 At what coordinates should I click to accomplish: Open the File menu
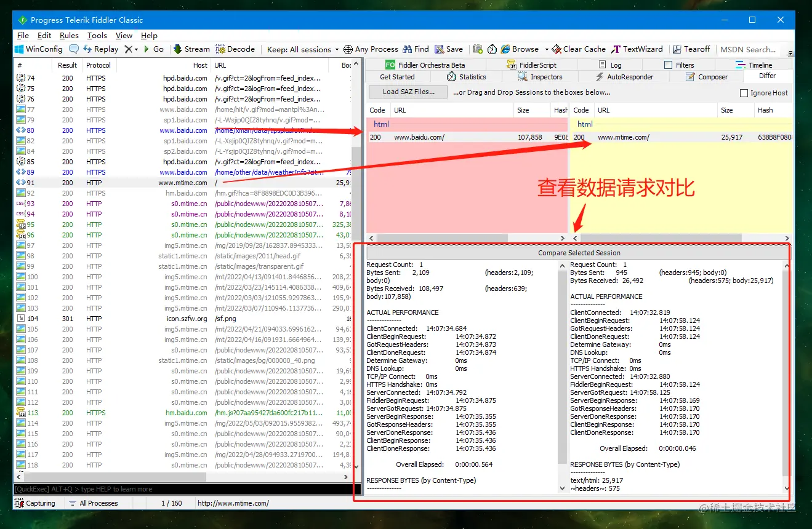tap(23, 36)
